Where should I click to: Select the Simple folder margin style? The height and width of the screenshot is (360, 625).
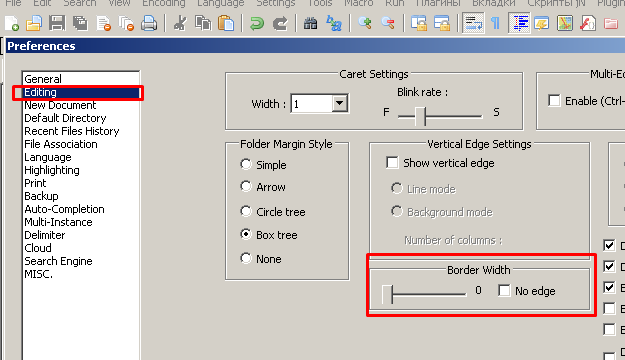tap(246, 164)
